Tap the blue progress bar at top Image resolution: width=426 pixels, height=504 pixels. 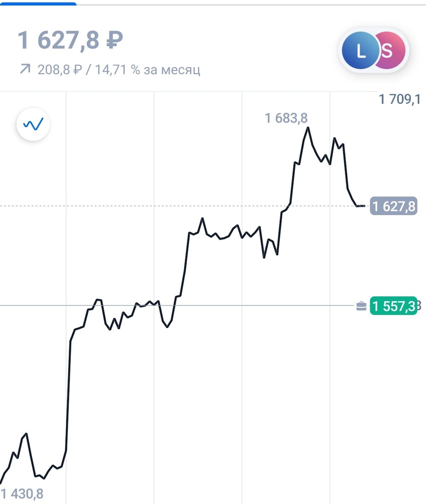[x=38, y=4]
